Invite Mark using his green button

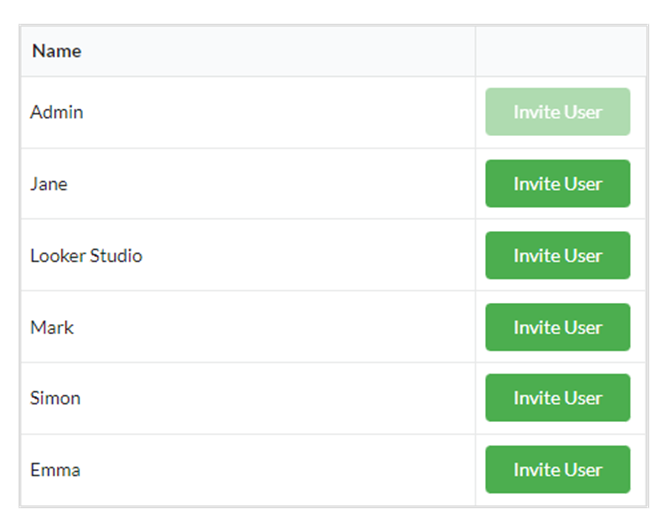click(557, 327)
